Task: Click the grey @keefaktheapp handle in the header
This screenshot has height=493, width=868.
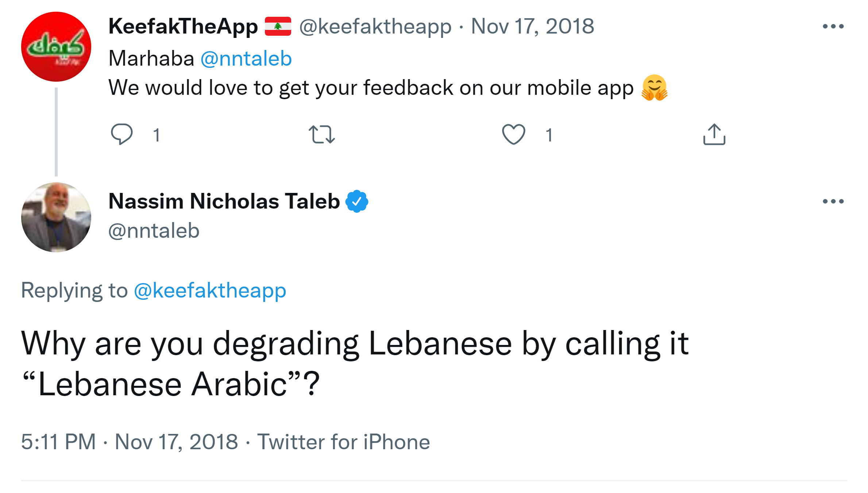Action: coord(375,26)
